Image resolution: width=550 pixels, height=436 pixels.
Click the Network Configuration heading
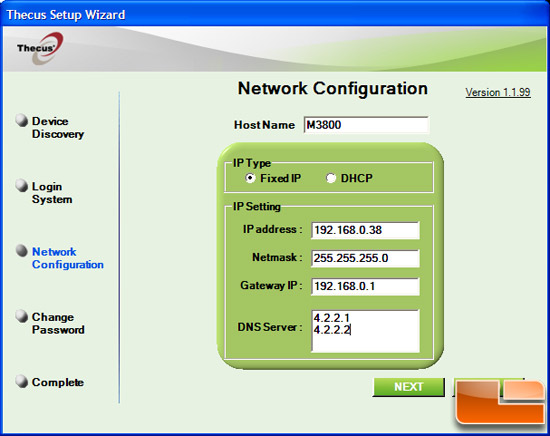coord(333,88)
